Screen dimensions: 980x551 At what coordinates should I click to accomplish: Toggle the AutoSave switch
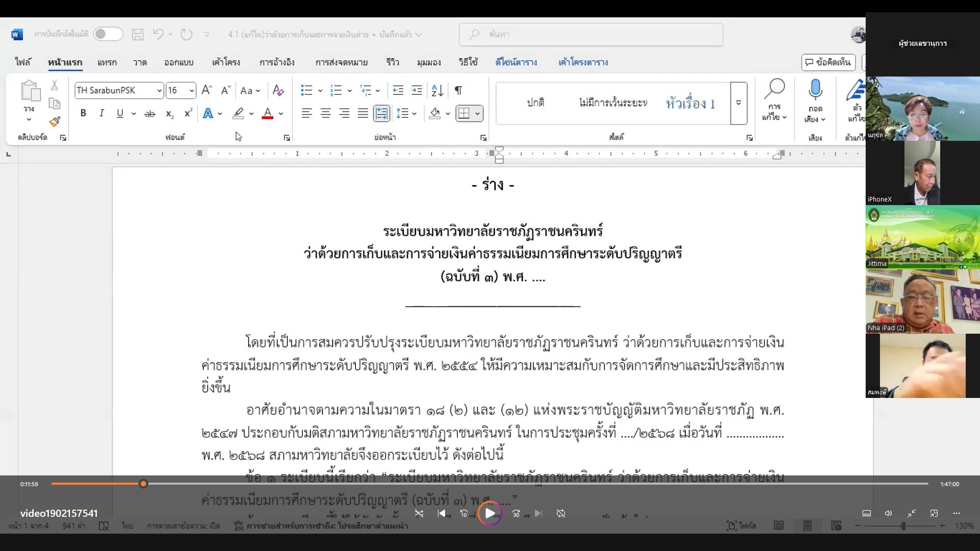click(108, 34)
